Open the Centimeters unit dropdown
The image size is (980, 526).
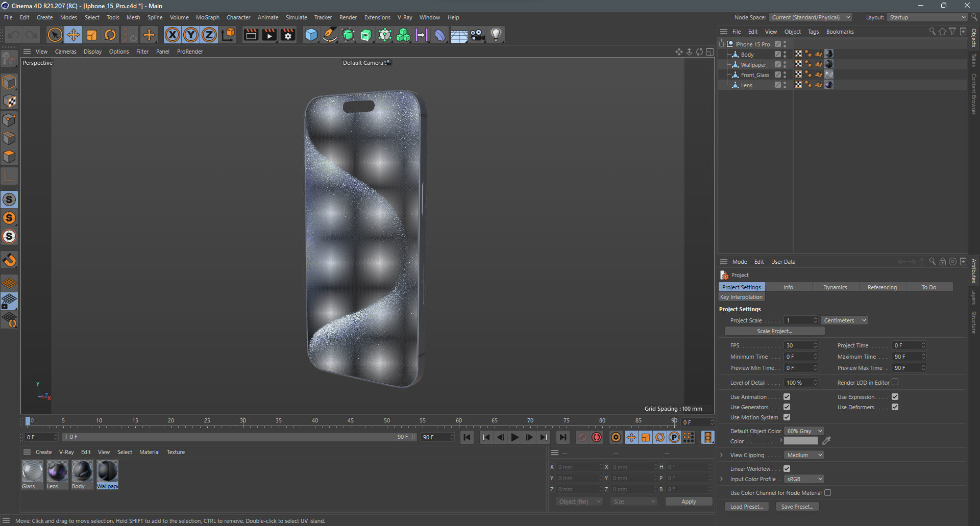coord(844,320)
